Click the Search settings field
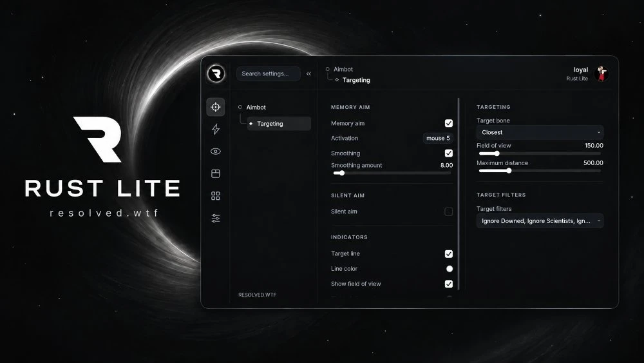 268,74
